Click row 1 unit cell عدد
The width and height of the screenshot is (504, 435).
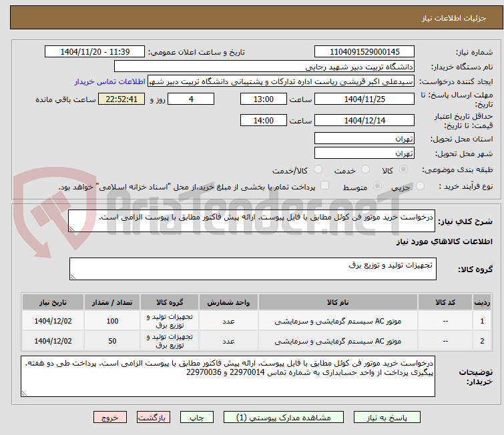tap(228, 321)
